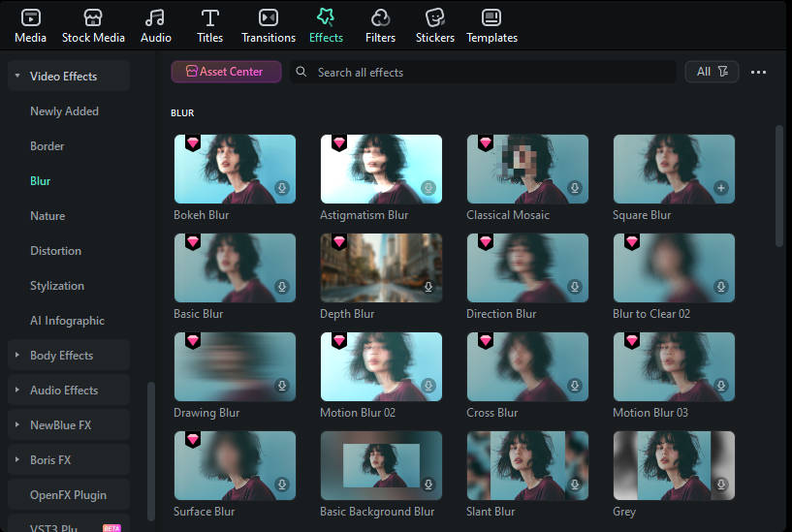Open the Stock Media tab
Screen dimensions: 792x532
[93, 26]
